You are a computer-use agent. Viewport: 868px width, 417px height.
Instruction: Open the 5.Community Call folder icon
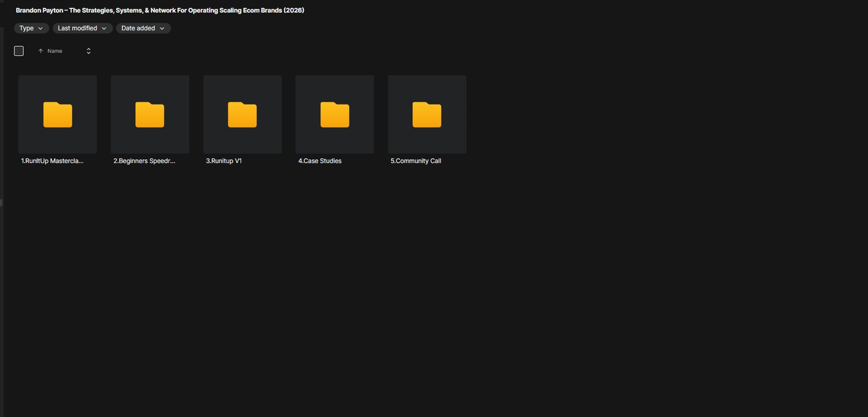[427, 115]
